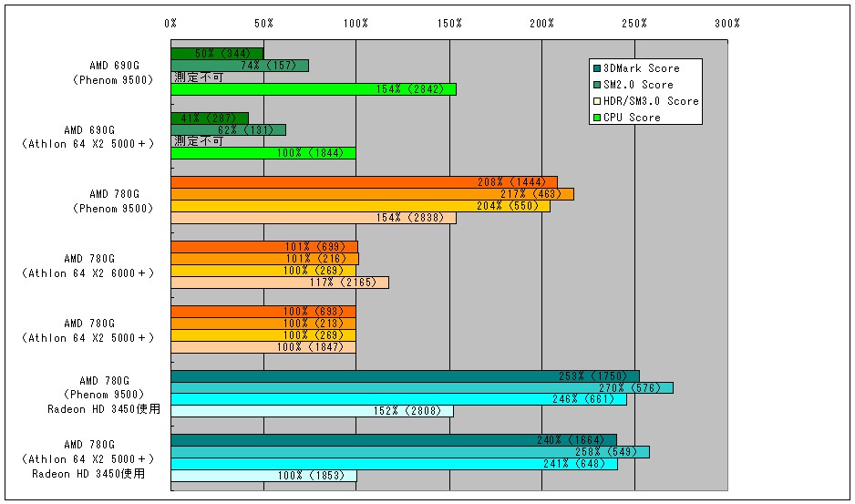Select 'AMD 690G (Athlon 64 X2 5000+)' label
The width and height of the screenshot is (855, 504).
click(88, 137)
